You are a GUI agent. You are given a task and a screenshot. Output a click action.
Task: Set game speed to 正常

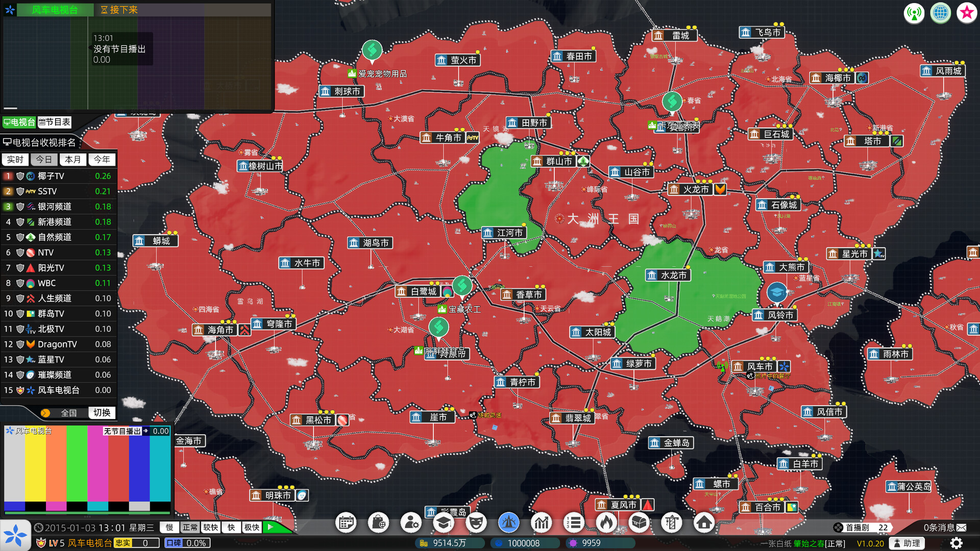coord(190,527)
